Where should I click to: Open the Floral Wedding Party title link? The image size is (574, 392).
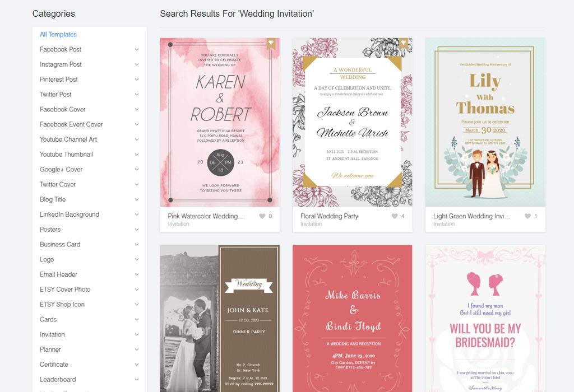(x=329, y=216)
